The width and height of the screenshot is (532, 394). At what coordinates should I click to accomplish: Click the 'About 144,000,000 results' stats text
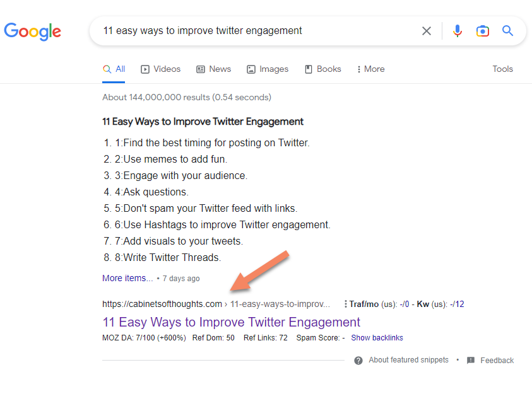point(187,97)
